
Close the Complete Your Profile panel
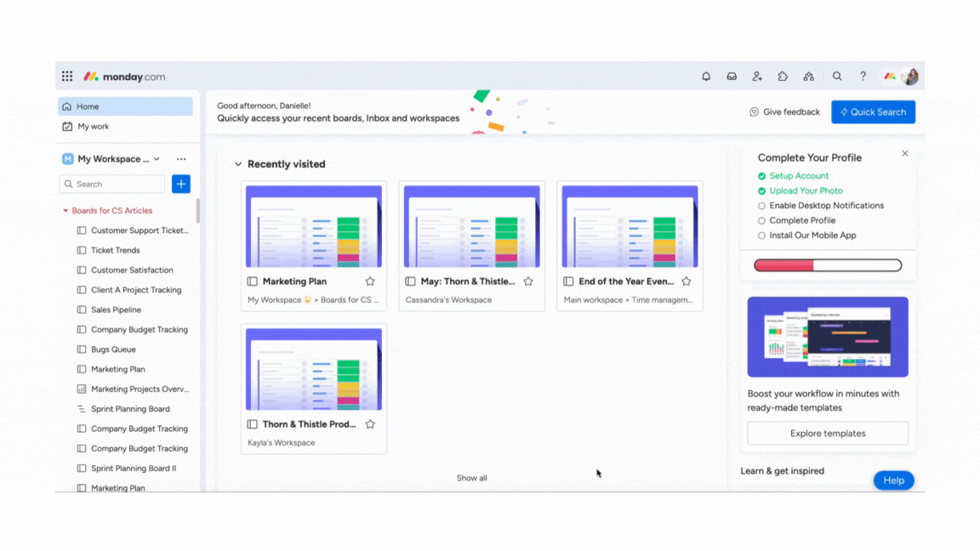pyautogui.click(x=905, y=153)
